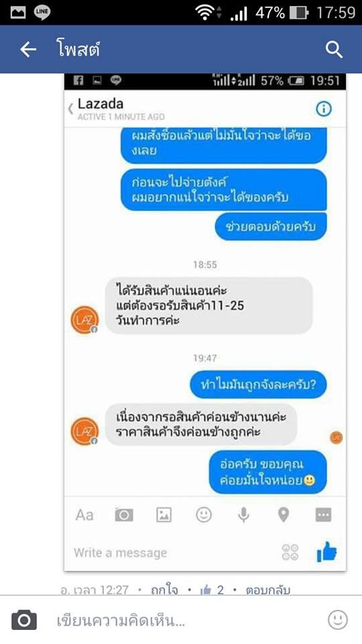The image size is (362, 644).
Task: Tap the back chevron beside Lazada
Action: (70, 109)
